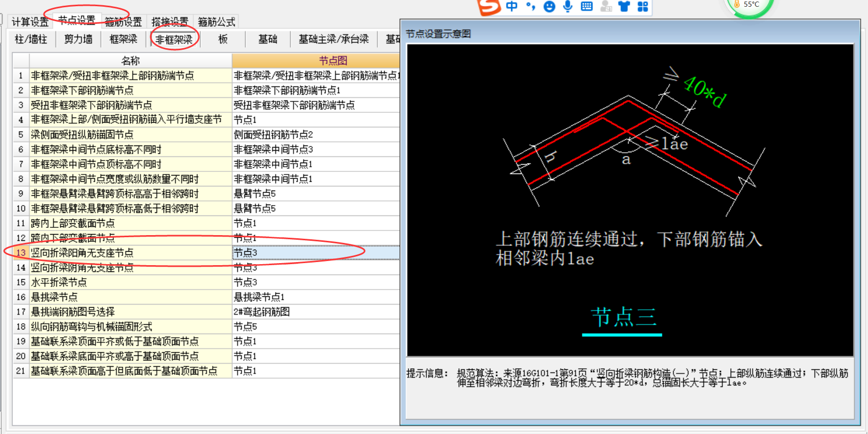The height and width of the screenshot is (434, 868).
Task: Select the 节点设置 tab
Action: pyautogui.click(x=77, y=20)
